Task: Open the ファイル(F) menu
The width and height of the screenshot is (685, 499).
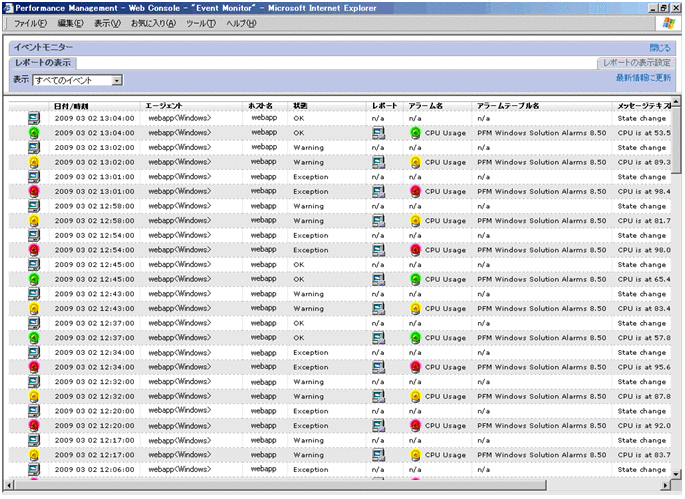Action: (30, 23)
